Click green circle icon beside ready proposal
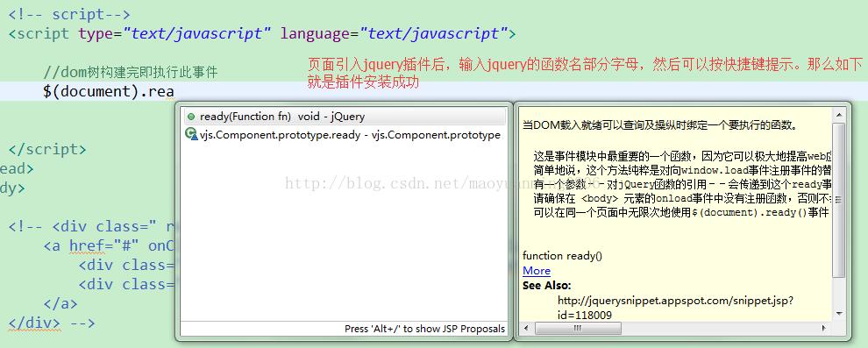Image resolution: width=868 pixels, height=348 pixels. coord(191,117)
